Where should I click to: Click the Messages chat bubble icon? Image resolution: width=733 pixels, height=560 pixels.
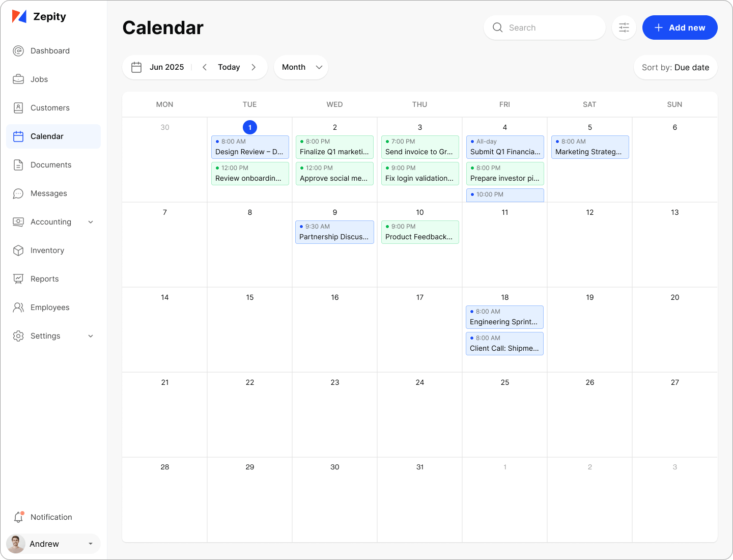[x=18, y=193]
